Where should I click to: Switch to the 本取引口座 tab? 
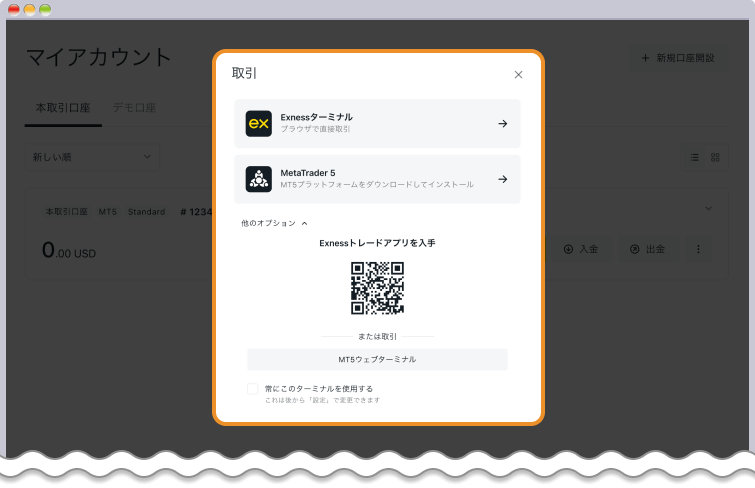click(63, 108)
